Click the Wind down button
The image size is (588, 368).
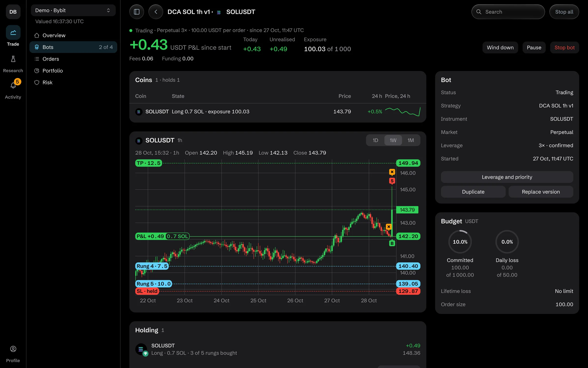(x=500, y=48)
